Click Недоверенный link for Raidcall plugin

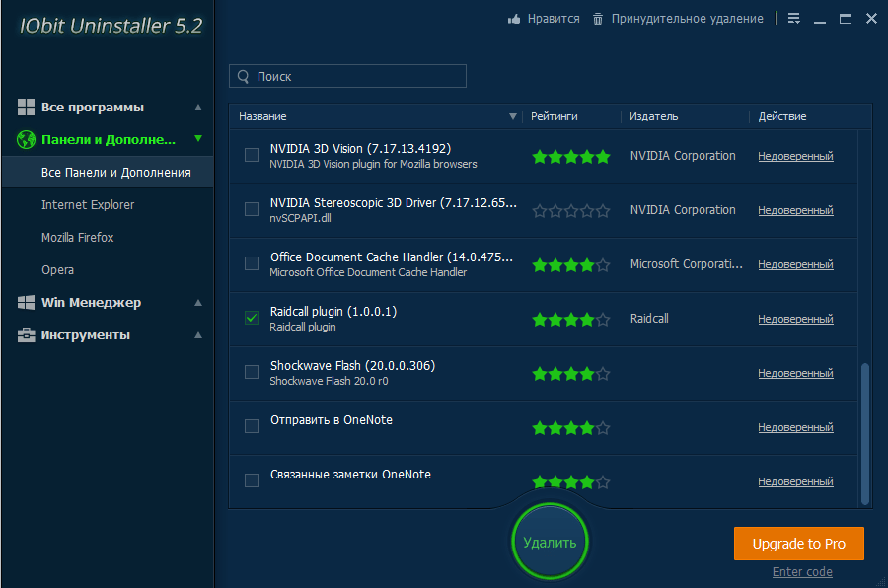click(795, 319)
